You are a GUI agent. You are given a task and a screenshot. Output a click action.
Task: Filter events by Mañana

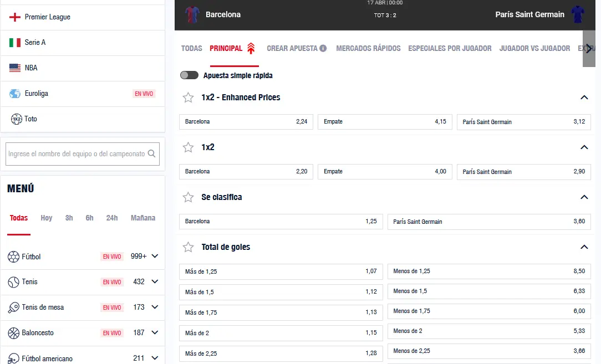[x=143, y=218]
